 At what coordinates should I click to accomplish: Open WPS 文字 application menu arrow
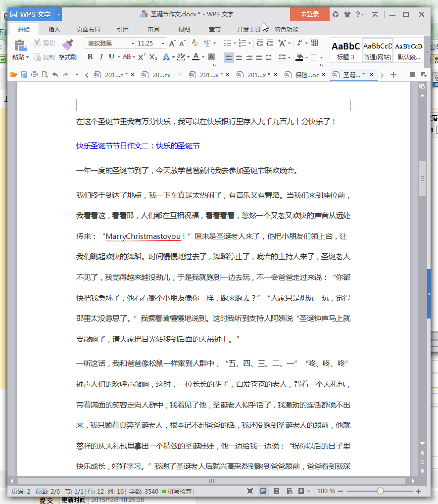click(x=58, y=14)
